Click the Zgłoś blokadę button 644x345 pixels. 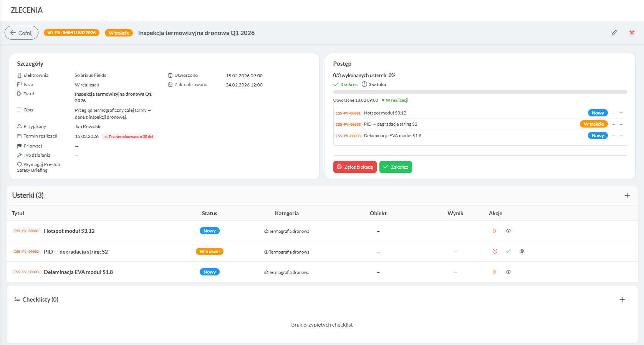[x=354, y=167]
